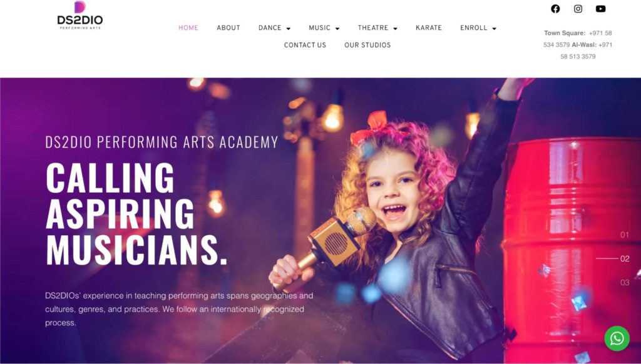The image size is (641, 364).
Task: Click the Al-Wasl phone number
Action: (586, 51)
